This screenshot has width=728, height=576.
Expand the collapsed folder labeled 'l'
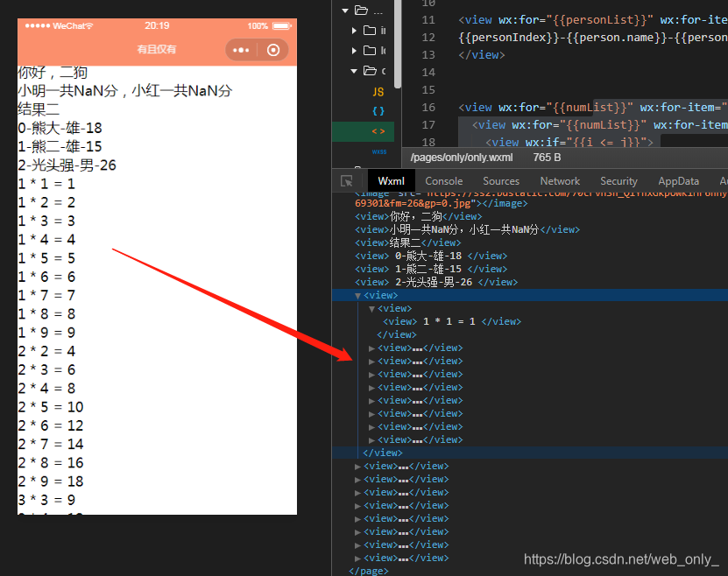354,51
